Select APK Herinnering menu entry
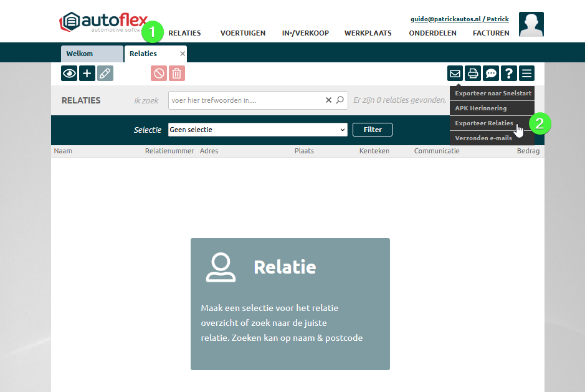Viewport: 585px width, 392px height. point(480,108)
